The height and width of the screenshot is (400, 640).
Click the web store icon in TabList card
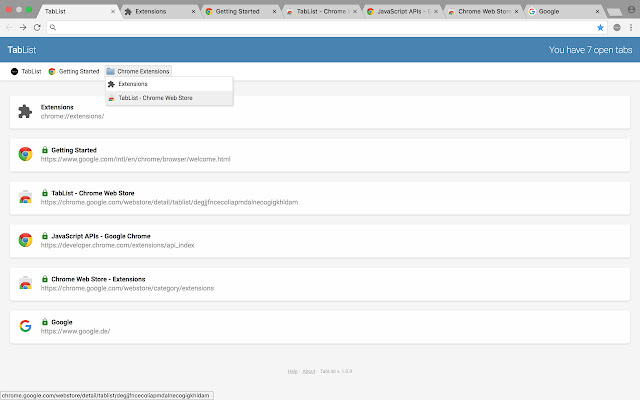pyautogui.click(x=25, y=197)
